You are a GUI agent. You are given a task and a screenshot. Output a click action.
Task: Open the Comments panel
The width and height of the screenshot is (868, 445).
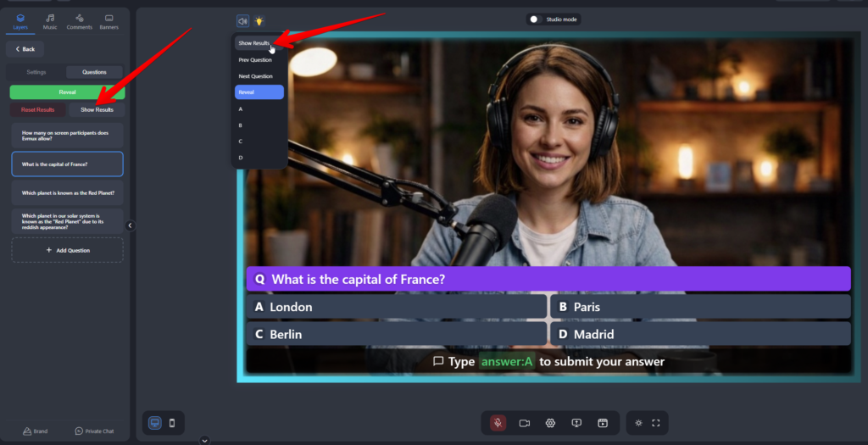[79, 21]
